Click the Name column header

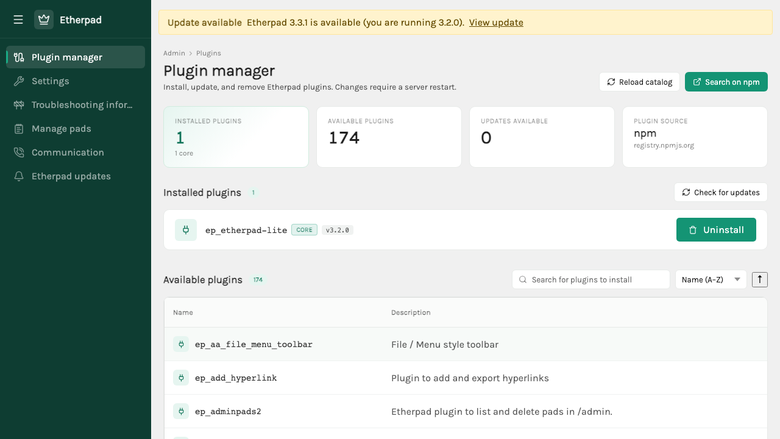[183, 312]
